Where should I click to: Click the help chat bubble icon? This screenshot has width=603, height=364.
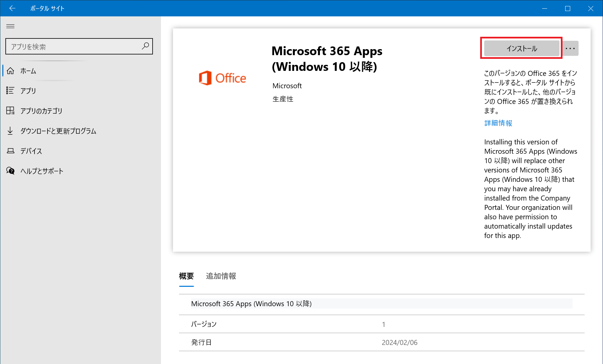point(10,171)
